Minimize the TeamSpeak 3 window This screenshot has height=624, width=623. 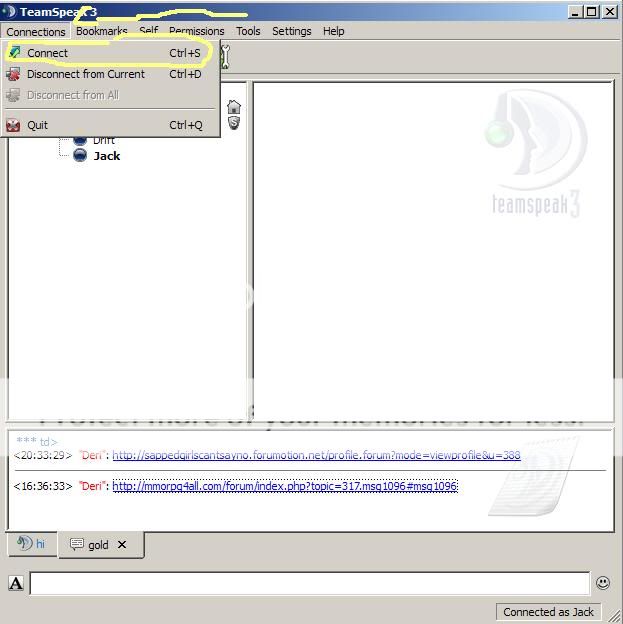(575, 12)
